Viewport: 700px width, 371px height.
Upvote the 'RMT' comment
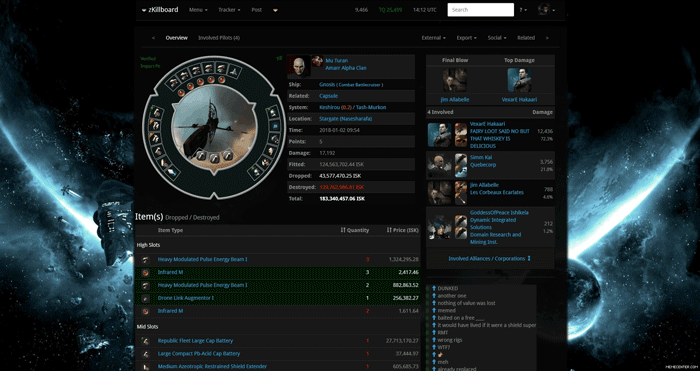pos(433,333)
